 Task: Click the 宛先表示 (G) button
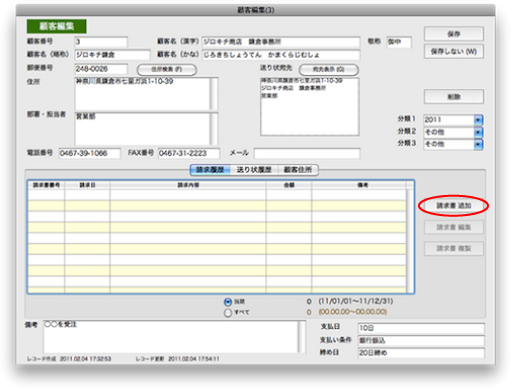[x=329, y=69]
